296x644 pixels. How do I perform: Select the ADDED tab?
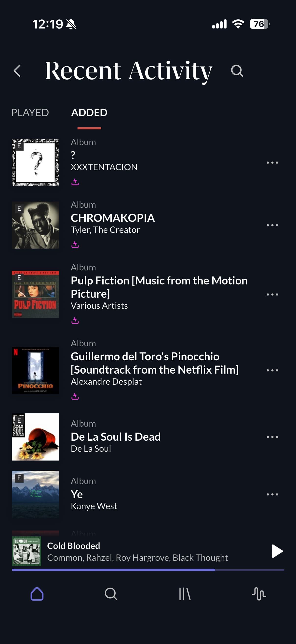tap(89, 113)
